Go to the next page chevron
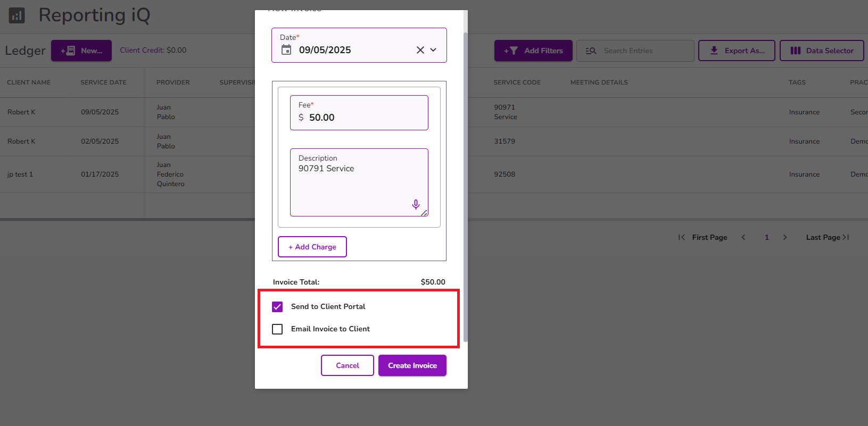The image size is (868, 426). (785, 237)
